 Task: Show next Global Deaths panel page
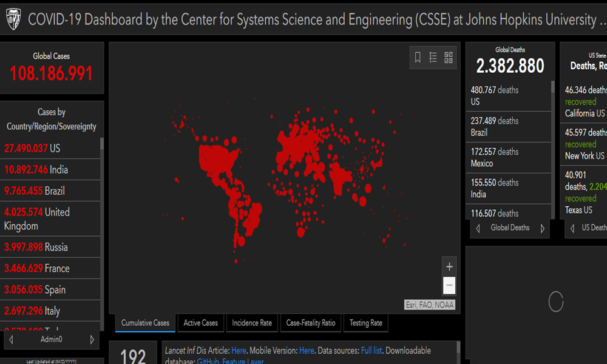click(542, 228)
